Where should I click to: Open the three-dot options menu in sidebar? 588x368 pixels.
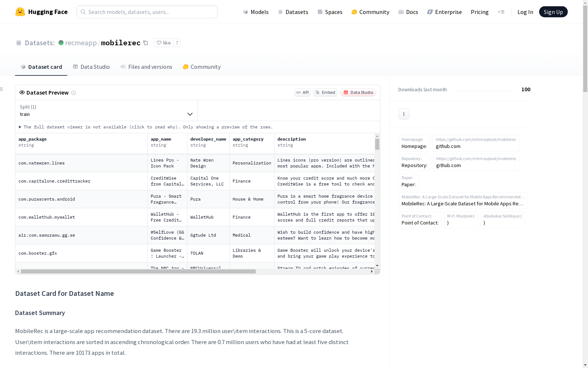point(404,114)
